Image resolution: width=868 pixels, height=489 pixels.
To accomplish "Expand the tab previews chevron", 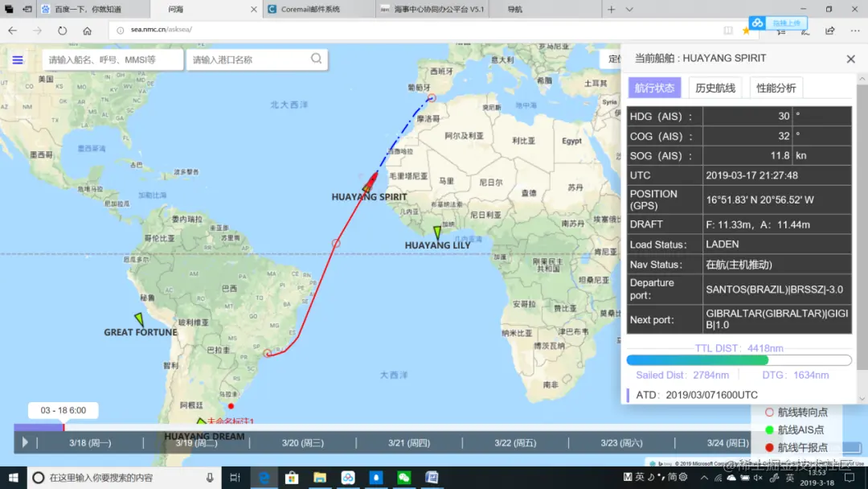I will pos(629,10).
